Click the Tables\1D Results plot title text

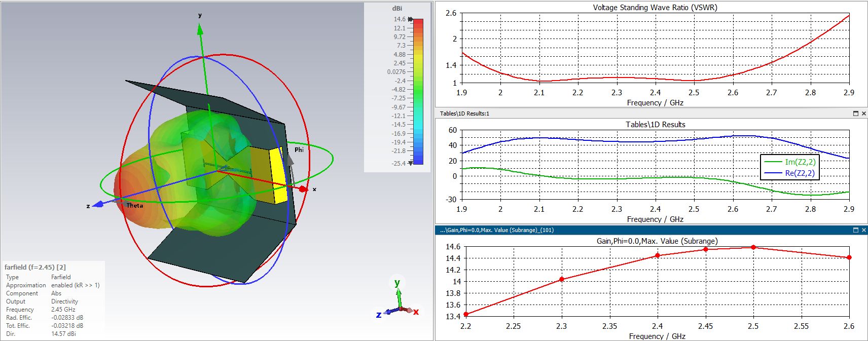655,125
